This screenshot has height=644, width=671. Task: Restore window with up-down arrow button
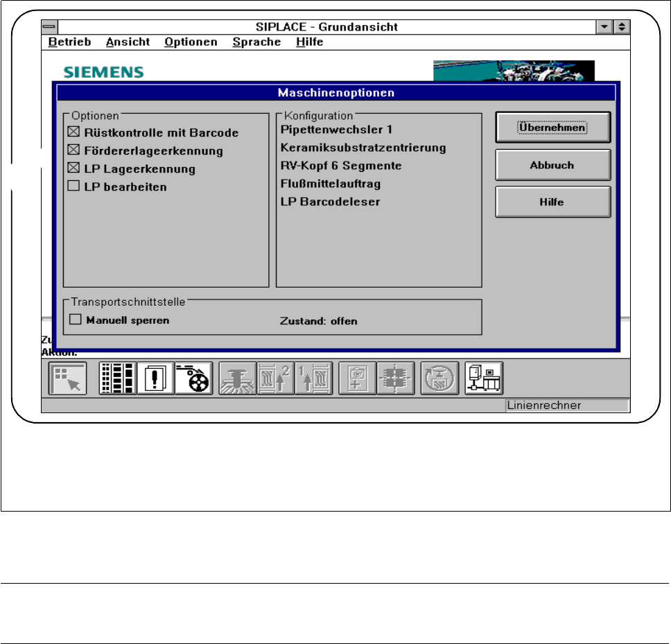click(x=622, y=26)
